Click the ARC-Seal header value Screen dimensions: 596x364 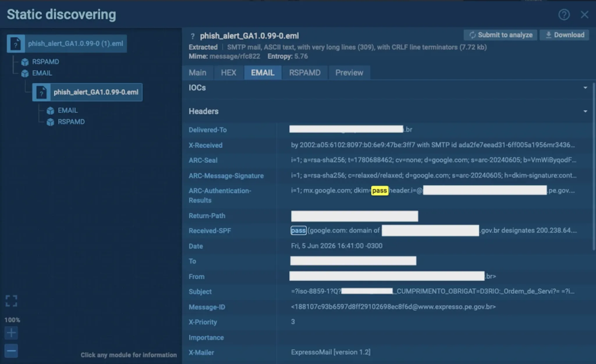(433, 160)
